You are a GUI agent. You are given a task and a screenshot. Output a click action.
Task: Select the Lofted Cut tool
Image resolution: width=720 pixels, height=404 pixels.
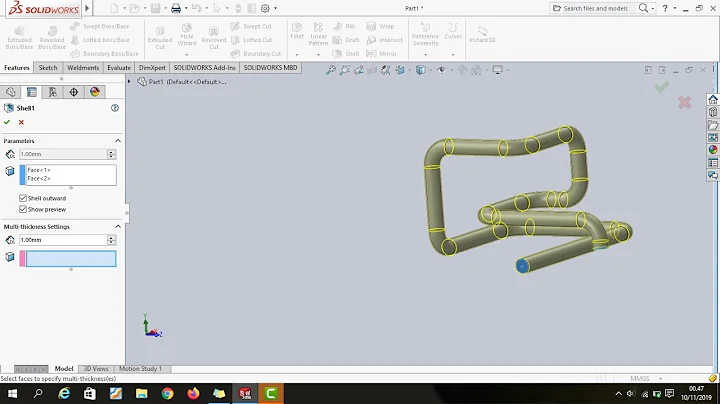coord(251,40)
